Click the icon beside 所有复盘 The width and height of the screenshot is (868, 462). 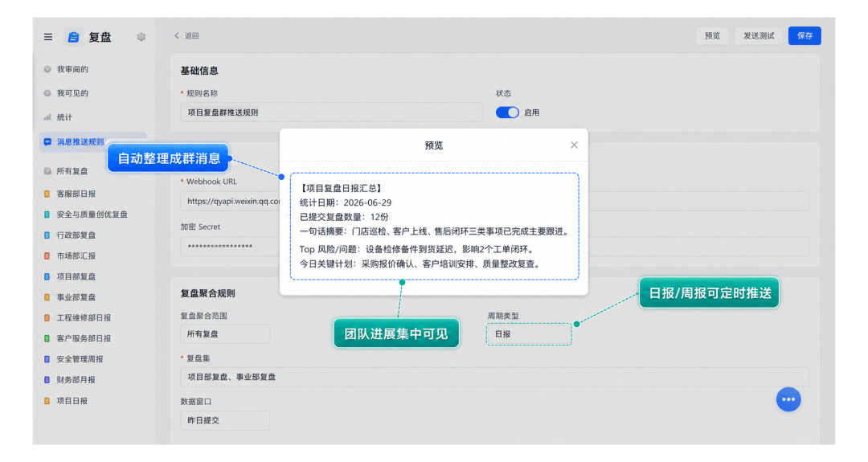47,171
